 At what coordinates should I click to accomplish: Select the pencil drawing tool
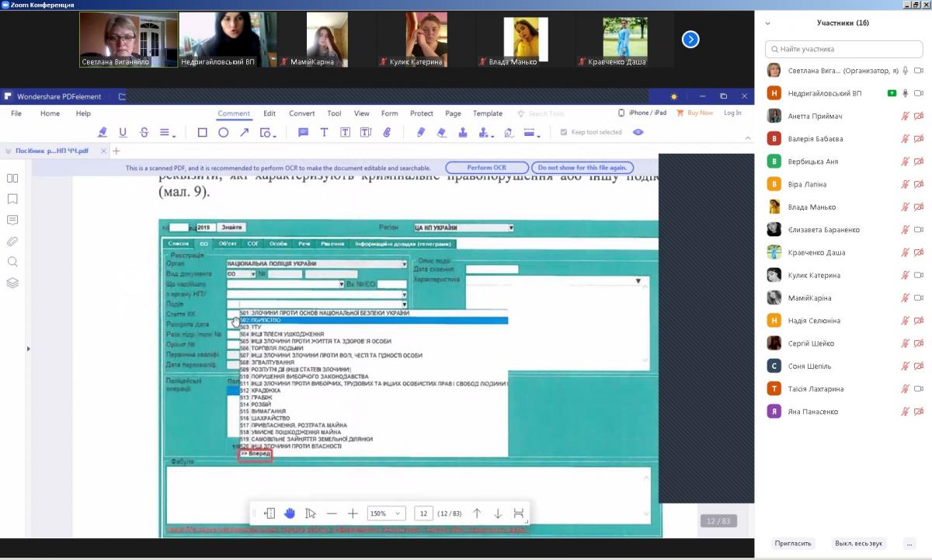click(x=421, y=133)
